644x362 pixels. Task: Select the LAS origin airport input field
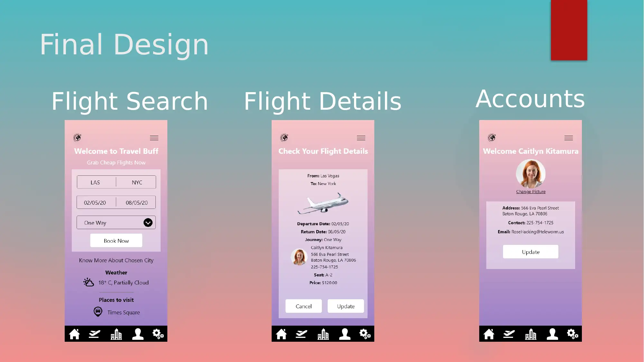(96, 182)
